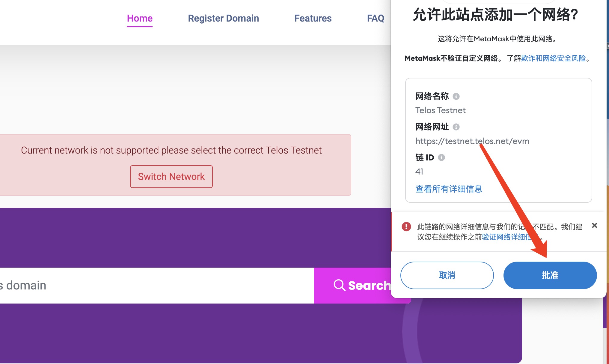Click the Switch Network button
Screen dimensions: 609x364
coord(171,177)
